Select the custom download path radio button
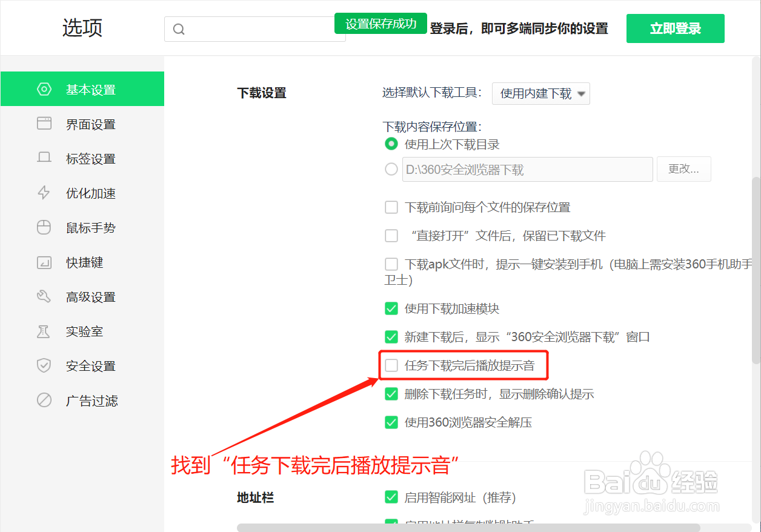The width and height of the screenshot is (761, 532). (x=391, y=169)
